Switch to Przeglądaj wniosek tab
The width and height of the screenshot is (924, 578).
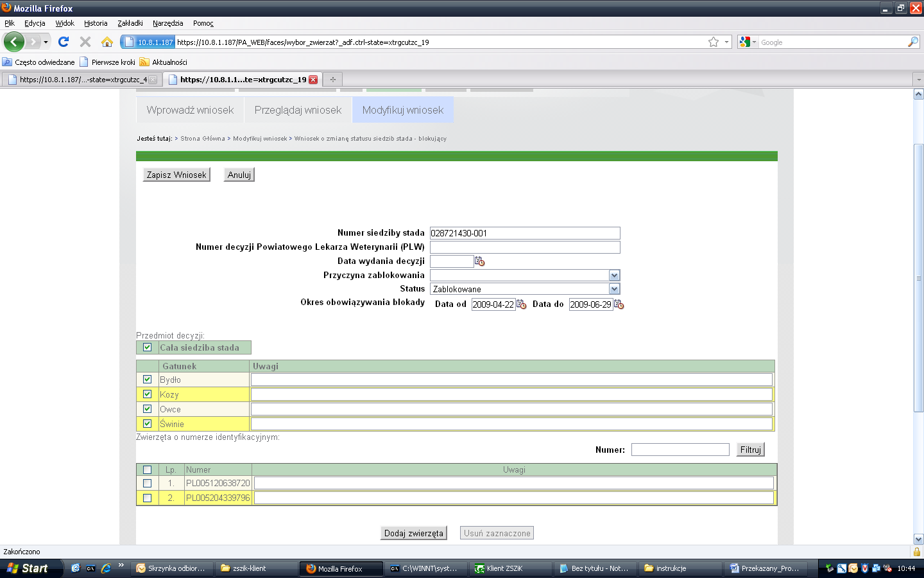pos(298,110)
